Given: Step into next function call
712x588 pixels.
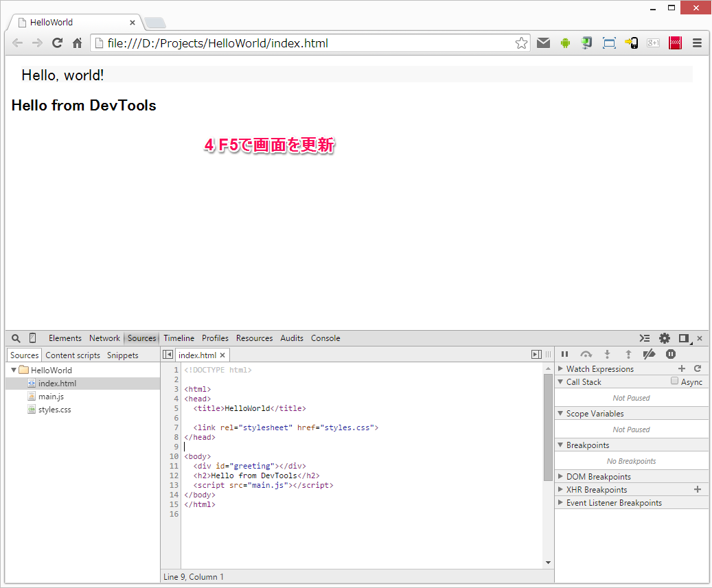Looking at the screenshot, I should click(x=607, y=354).
